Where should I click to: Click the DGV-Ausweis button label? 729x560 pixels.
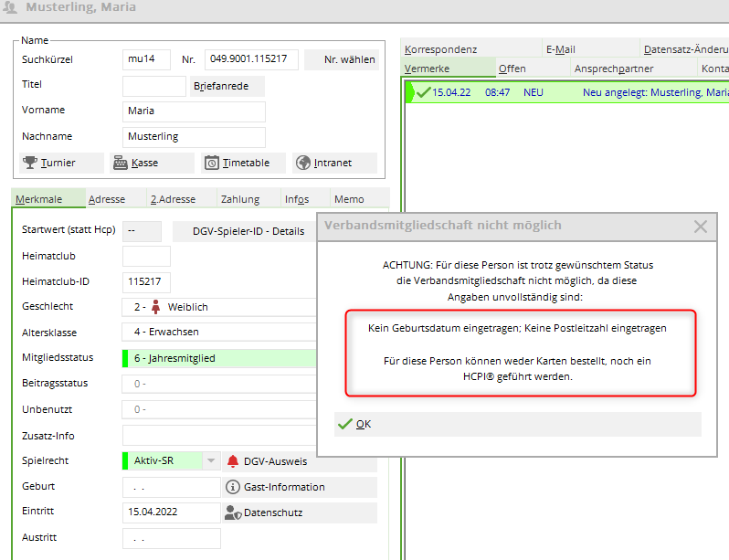pyautogui.click(x=275, y=461)
